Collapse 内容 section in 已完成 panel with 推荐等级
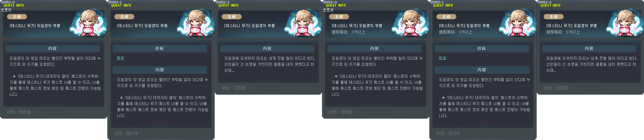 (x=589, y=49)
